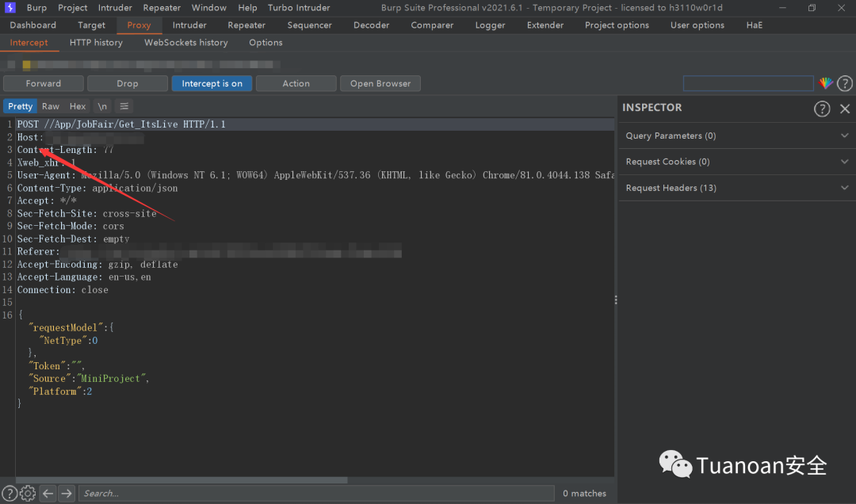This screenshot has width=856, height=504.
Task: Switch to the Raw view
Action: click(51, 106)
